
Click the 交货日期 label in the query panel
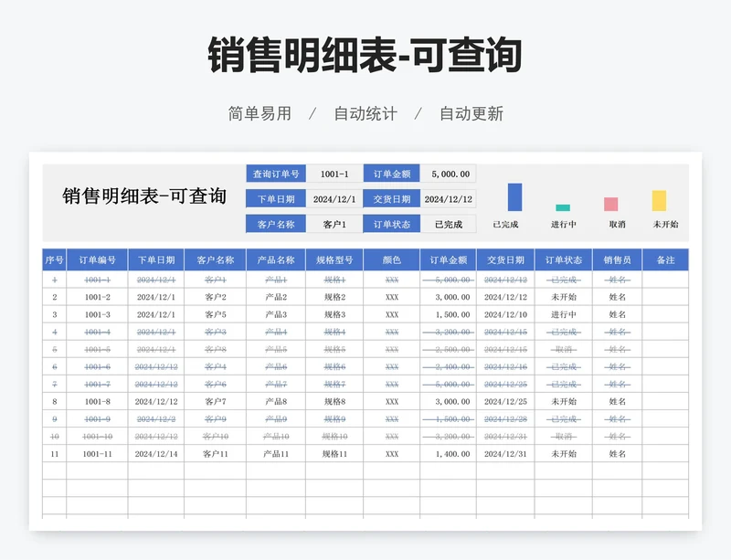(392, 199)
